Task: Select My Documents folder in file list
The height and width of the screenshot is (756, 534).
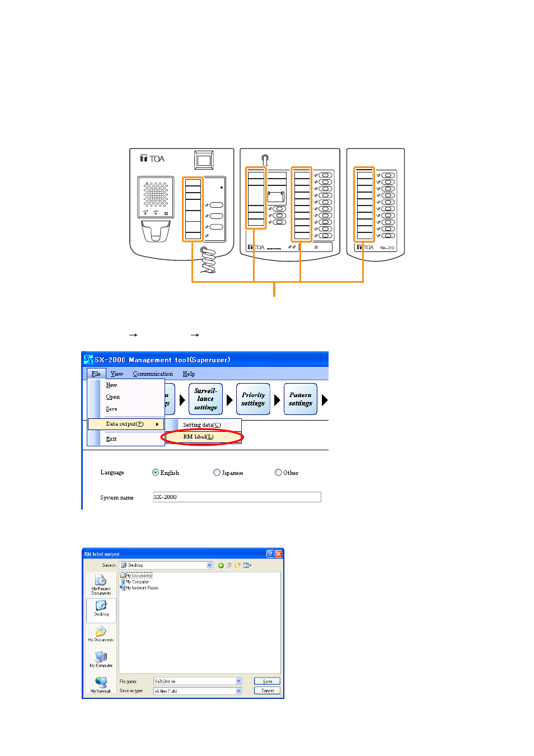Action: (x=136, y=576)
